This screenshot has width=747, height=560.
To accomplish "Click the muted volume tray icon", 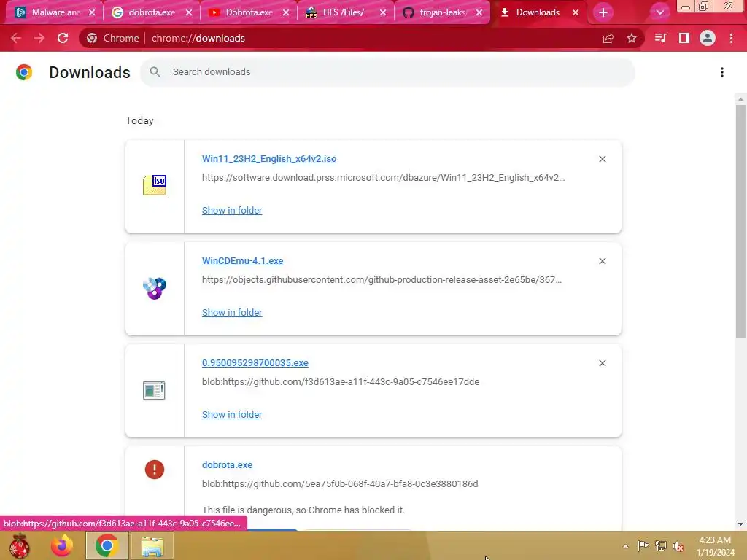I will pos(678,545).
